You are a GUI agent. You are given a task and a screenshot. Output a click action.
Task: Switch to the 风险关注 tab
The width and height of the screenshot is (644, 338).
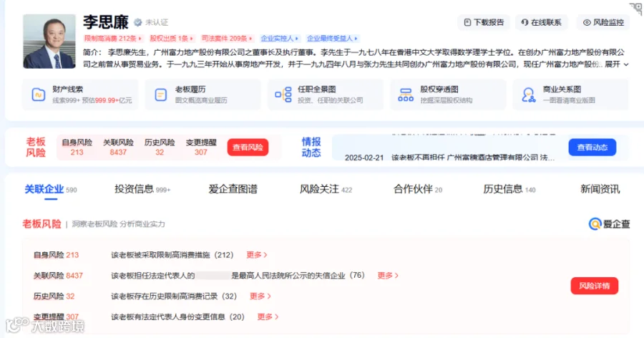[x=326, y=189]
